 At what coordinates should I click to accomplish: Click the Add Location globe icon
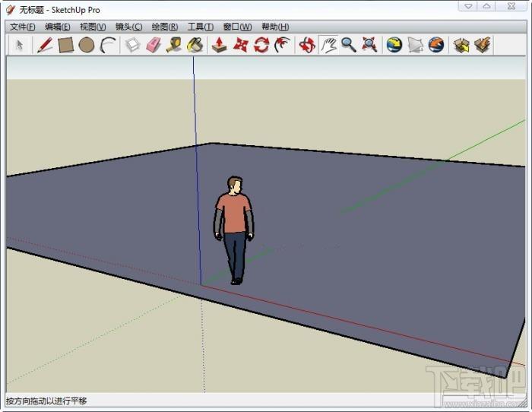(394, 45)
